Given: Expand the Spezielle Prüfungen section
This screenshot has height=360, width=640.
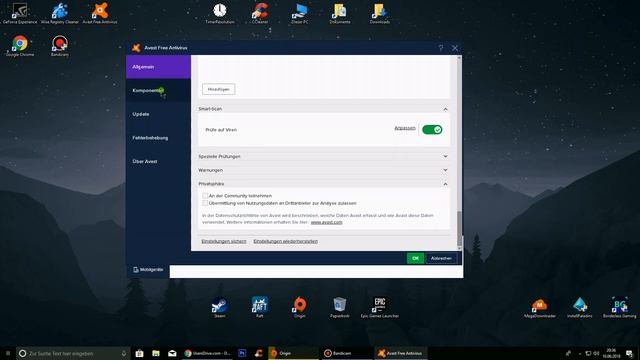Looking at the screenshot, I should [x=445, y=156].
